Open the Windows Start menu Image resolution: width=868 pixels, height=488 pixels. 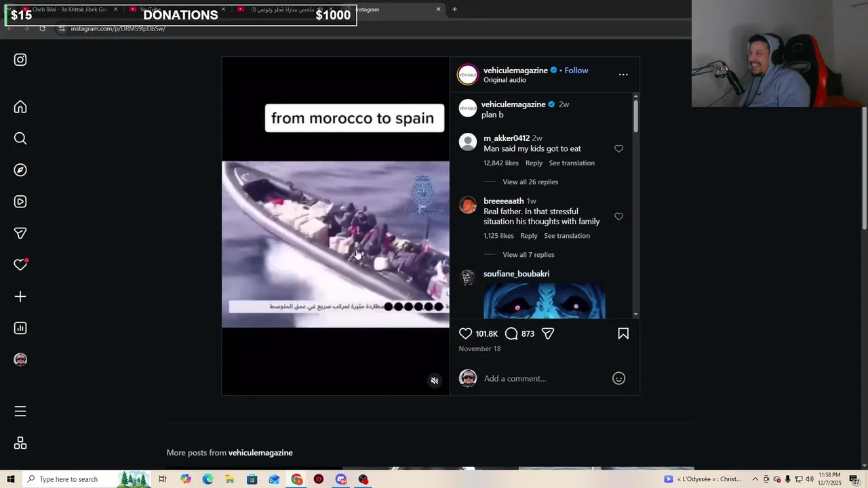click(10, 479)
